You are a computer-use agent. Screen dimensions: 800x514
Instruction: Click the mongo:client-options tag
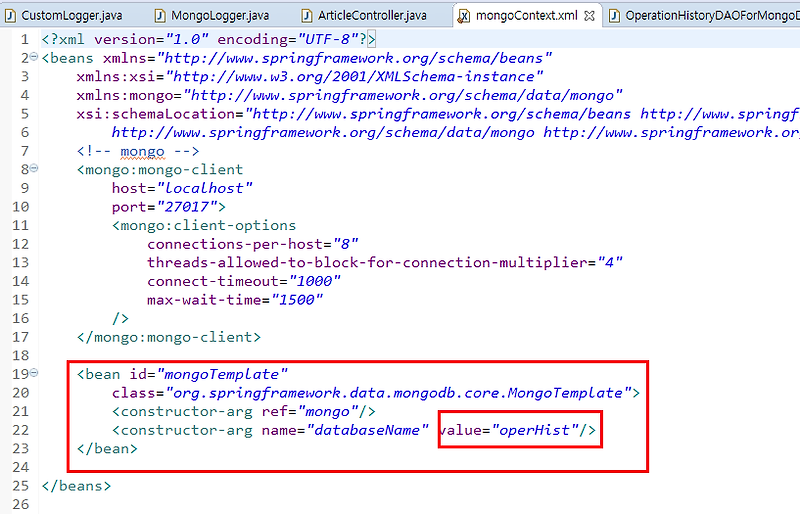(x=204, y=225)
